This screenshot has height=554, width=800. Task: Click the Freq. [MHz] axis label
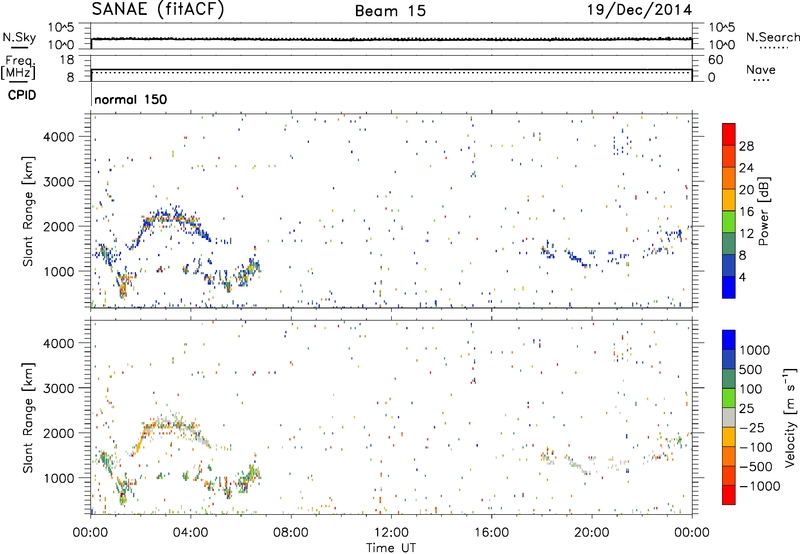18,67
